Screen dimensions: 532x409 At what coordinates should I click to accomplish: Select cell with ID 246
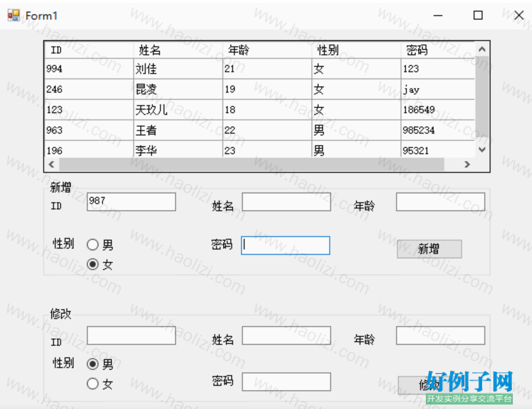89,89
